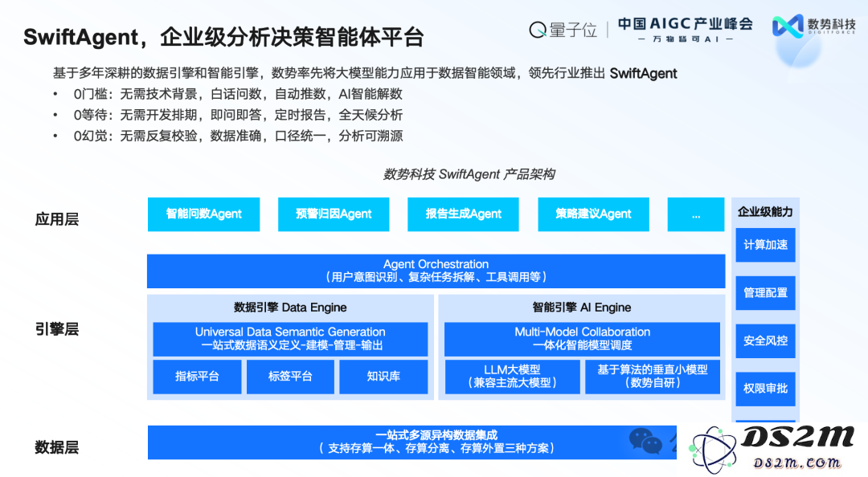
Task: Click Universal Data Semantic Generation block
Action: [290, 339]
